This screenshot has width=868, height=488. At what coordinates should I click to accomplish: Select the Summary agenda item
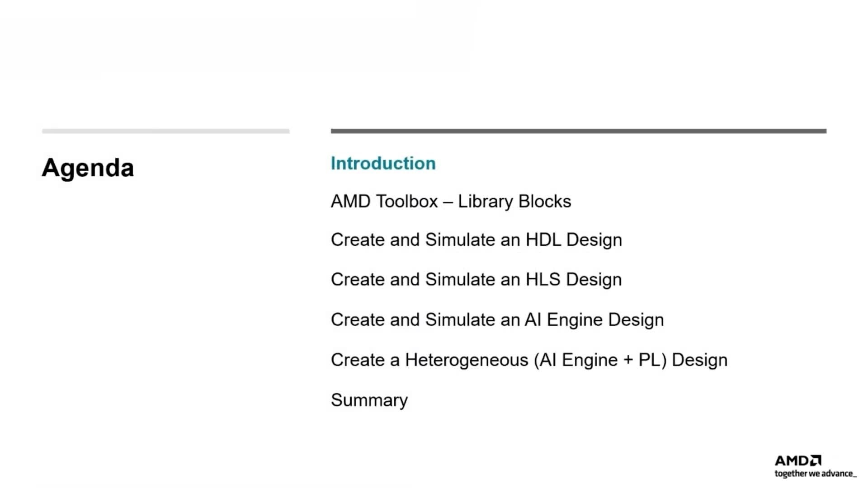tap(369, 400)
